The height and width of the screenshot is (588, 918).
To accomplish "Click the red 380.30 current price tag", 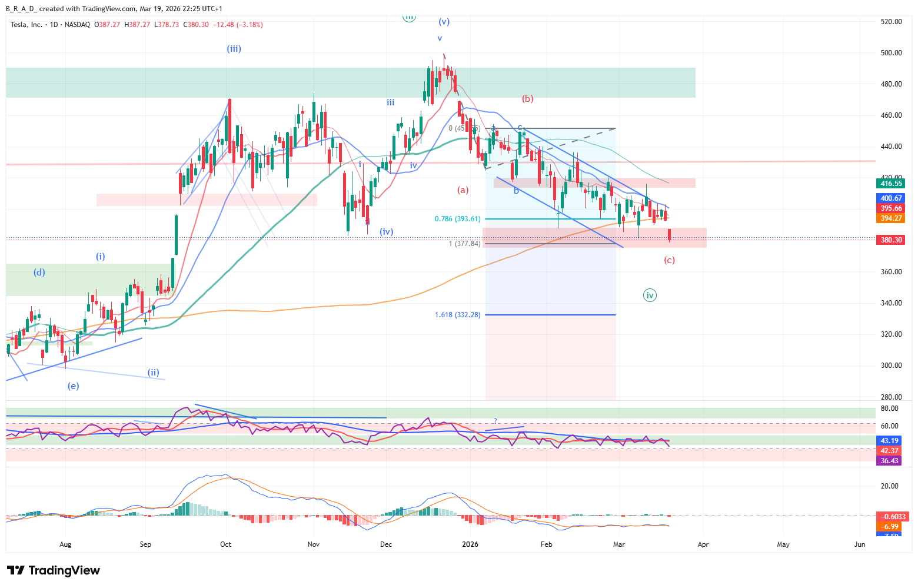I will pos(891,240).
